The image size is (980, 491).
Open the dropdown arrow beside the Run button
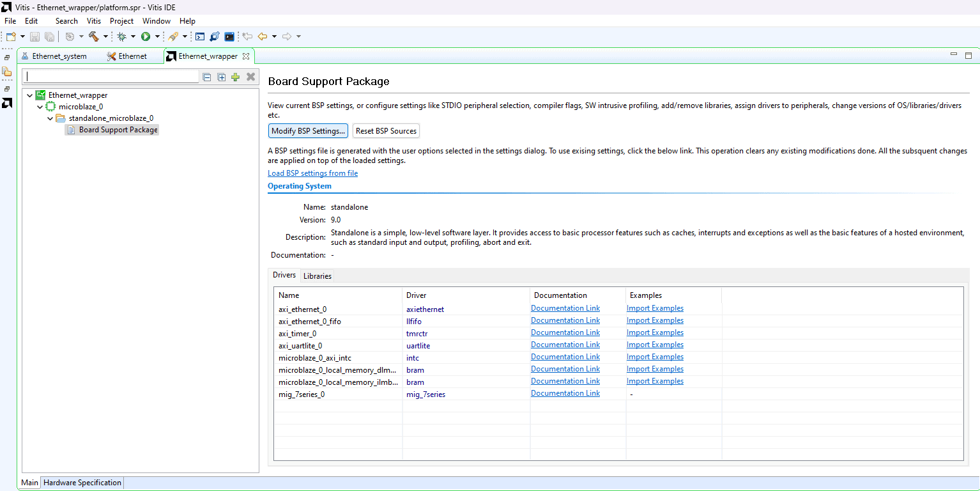(x=157, y=36)
